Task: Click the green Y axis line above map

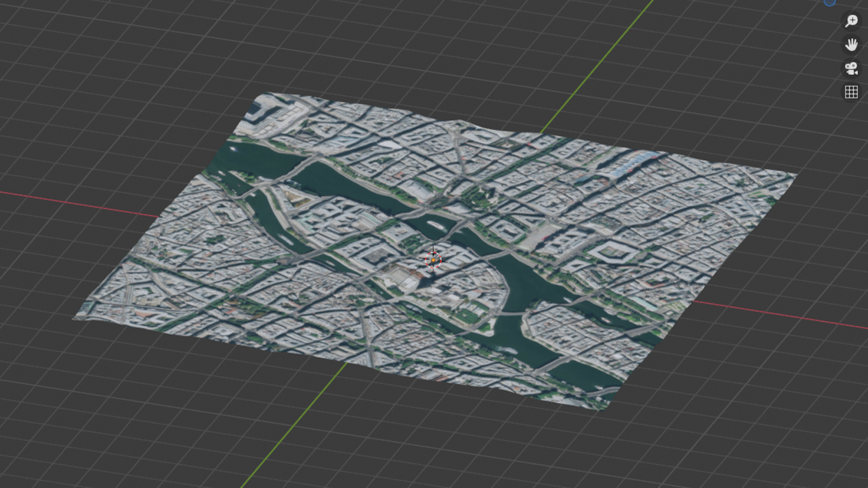Action: pos(598,64)
